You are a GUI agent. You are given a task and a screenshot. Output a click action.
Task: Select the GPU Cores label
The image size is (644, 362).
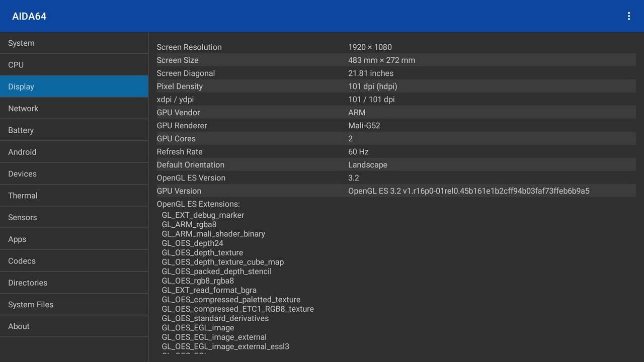tap(176, 139)
